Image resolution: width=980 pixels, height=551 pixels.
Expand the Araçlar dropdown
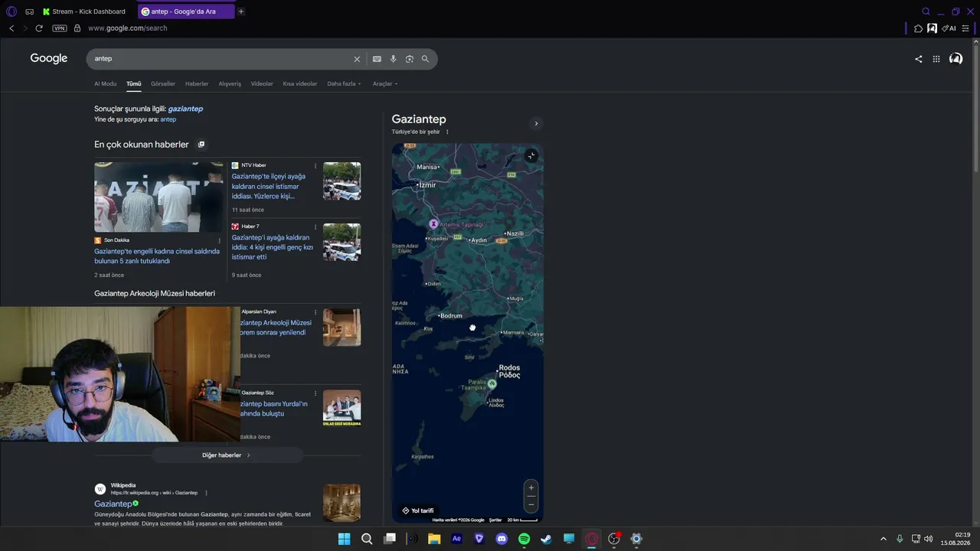point(385,83)
